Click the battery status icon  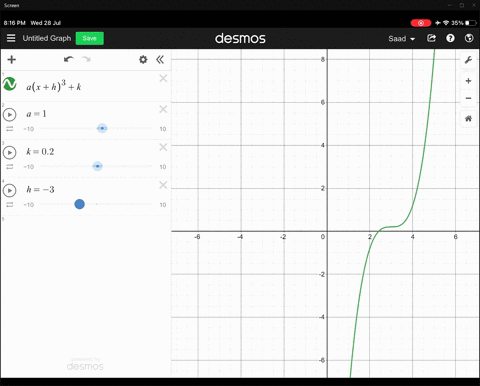tap(471, 23)
